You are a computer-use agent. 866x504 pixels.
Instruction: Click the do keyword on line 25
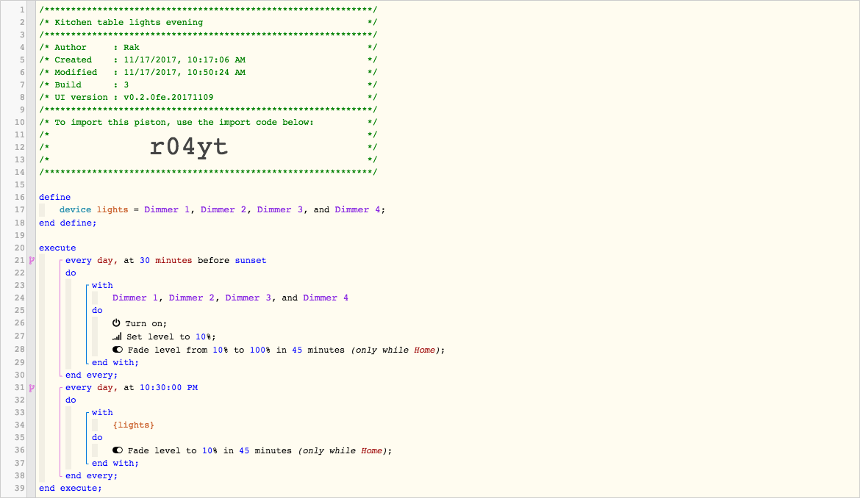click(97, 311)
